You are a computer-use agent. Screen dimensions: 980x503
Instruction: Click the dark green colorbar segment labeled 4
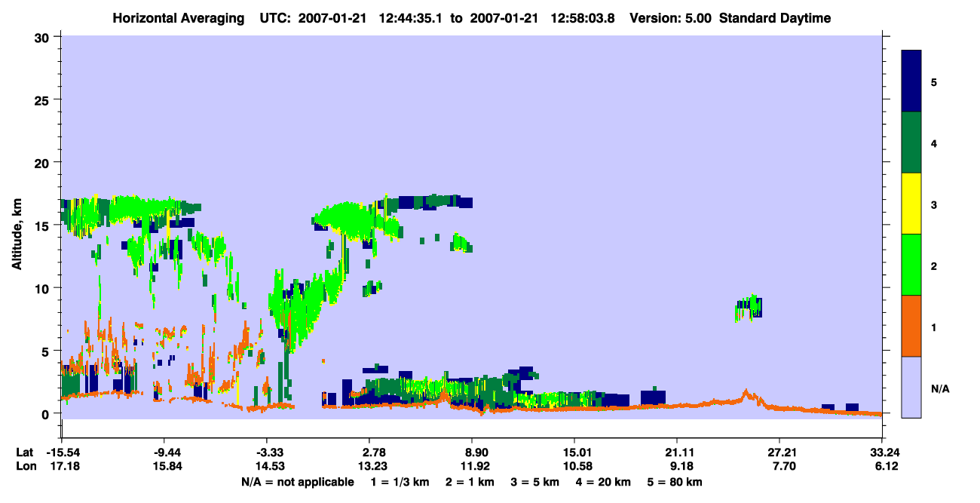click(911, 143)
